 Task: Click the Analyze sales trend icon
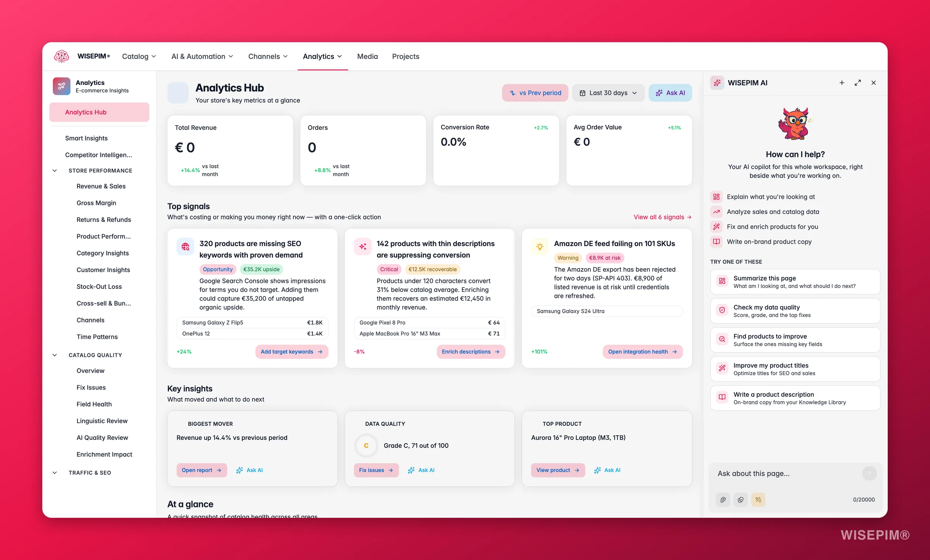(716, 212)
